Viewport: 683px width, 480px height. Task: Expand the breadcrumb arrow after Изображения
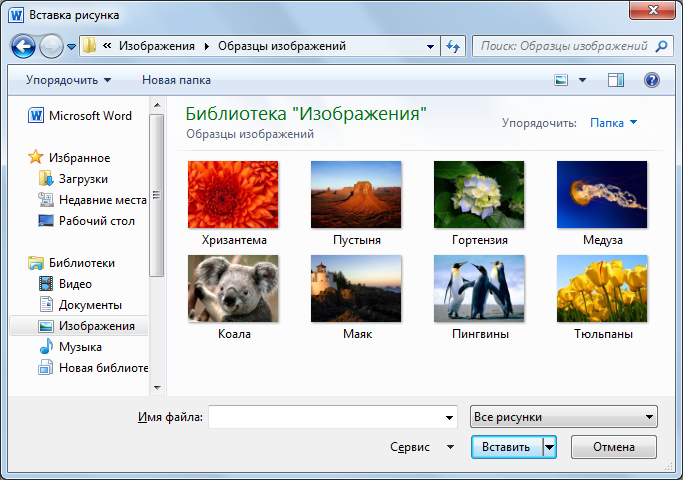tap(206, 46)
